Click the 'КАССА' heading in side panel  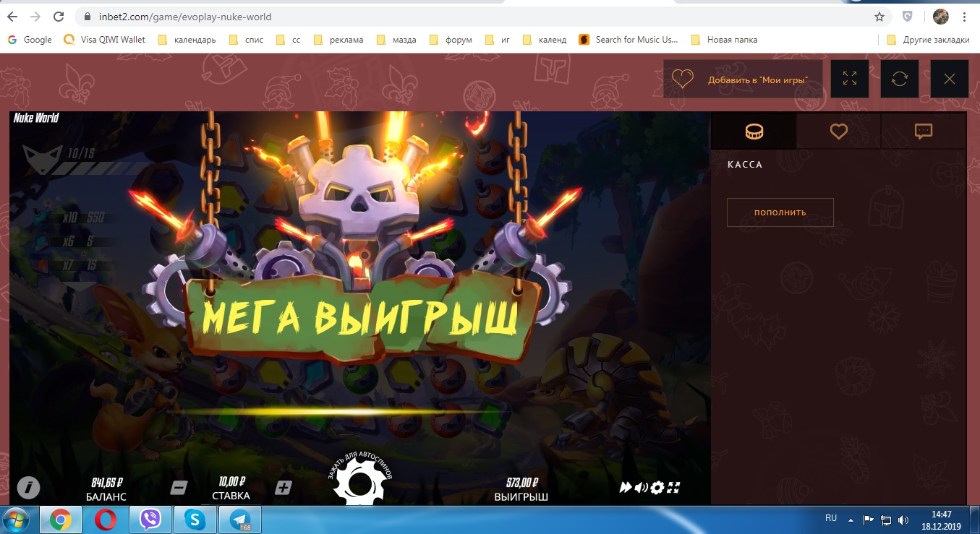click(745, 165)
